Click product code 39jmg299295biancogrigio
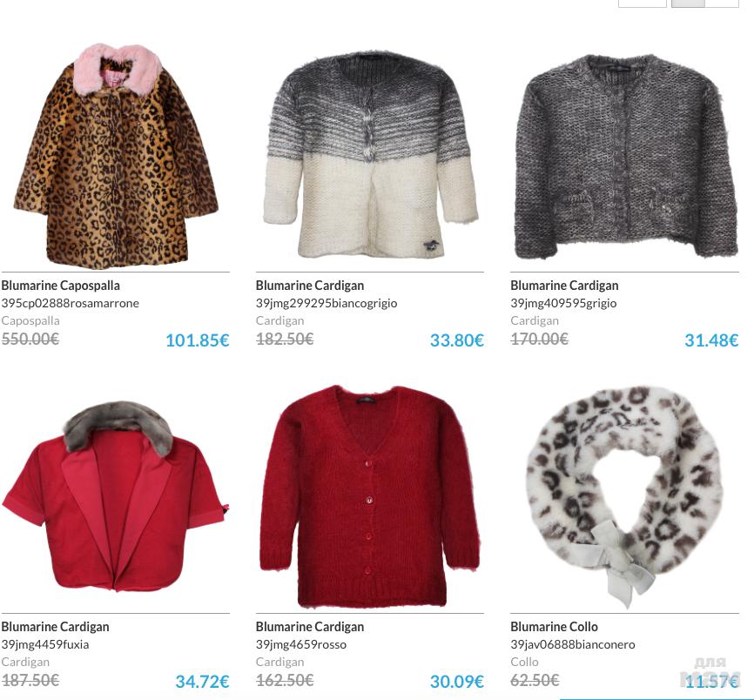 pyautogui.click(x=327, y=303)
